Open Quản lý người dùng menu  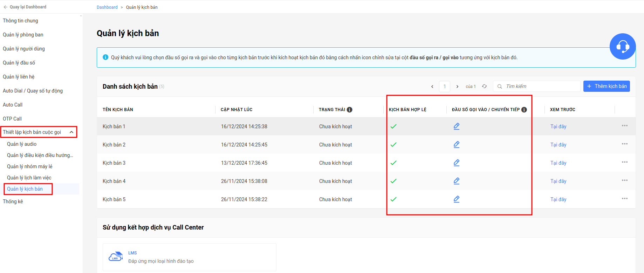point(24,49)
